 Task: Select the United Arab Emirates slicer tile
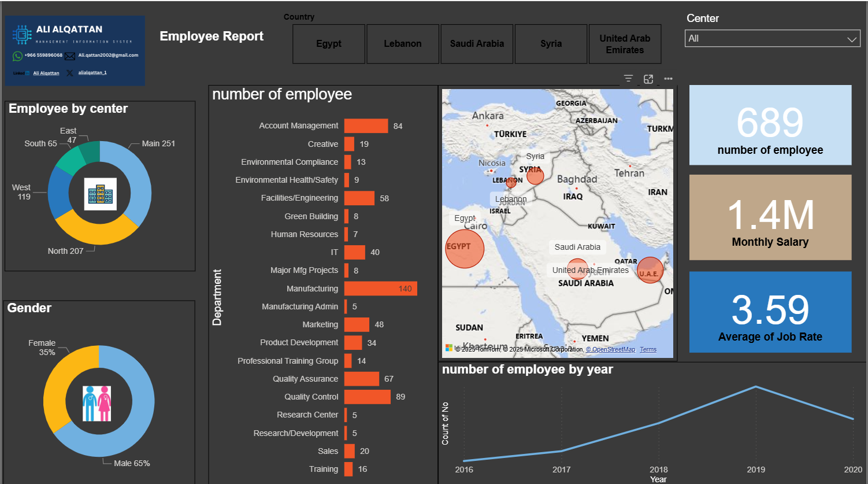625,44
